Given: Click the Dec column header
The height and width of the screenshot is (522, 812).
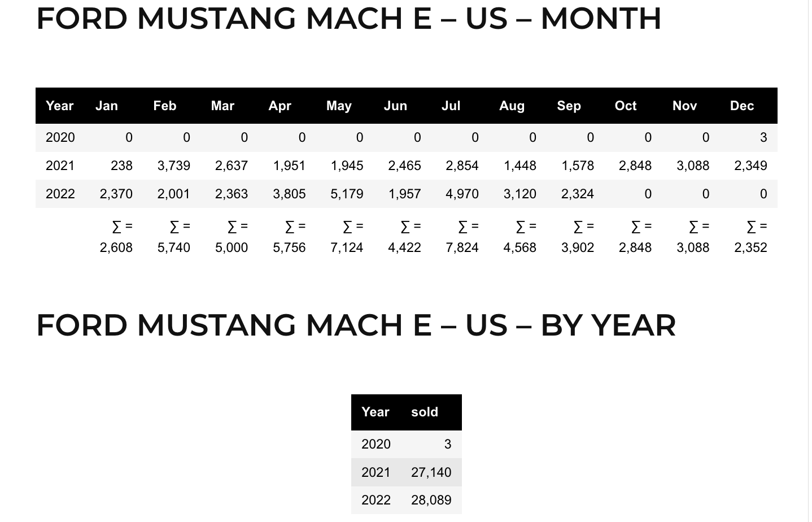Looking at the screenshot, I should [741, 106].
